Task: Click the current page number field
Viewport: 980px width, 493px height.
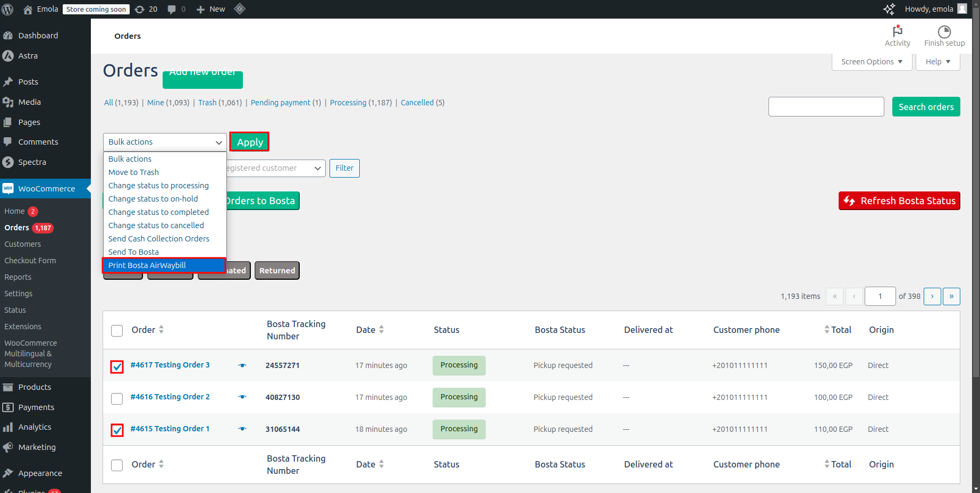Action: click(880, 296)
